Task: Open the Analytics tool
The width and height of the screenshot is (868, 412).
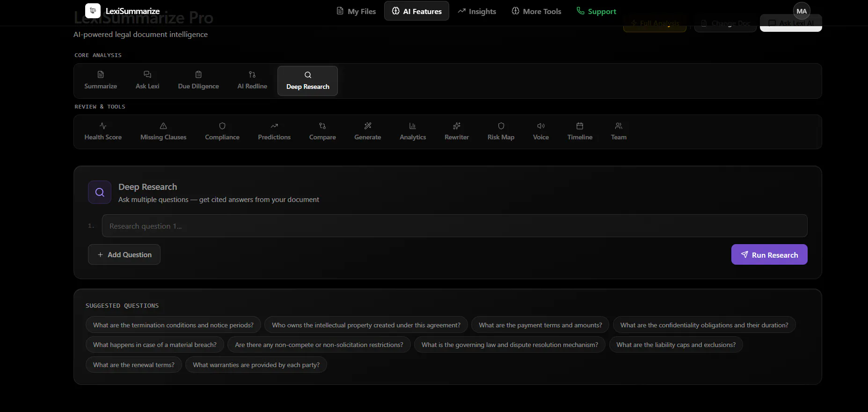Action: point(413,131)
